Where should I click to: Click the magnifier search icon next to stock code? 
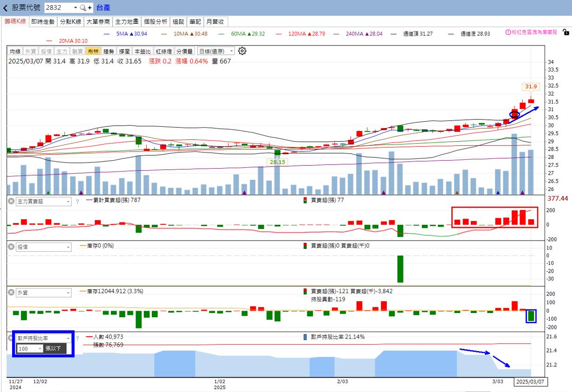[83, 8]
